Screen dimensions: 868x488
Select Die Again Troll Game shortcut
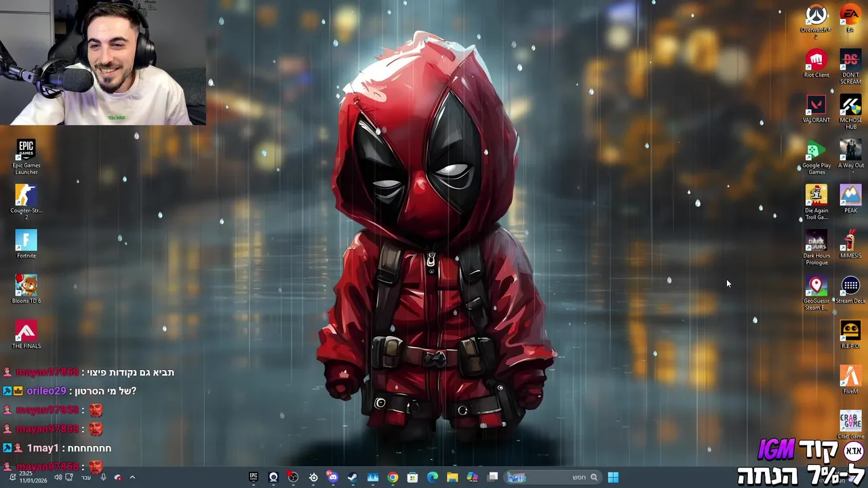816,202
